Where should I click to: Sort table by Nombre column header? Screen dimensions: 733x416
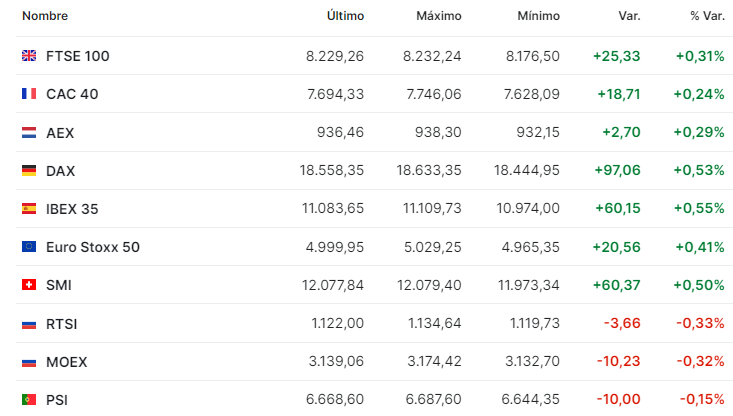pyautogui.click(x=45, y=16)
